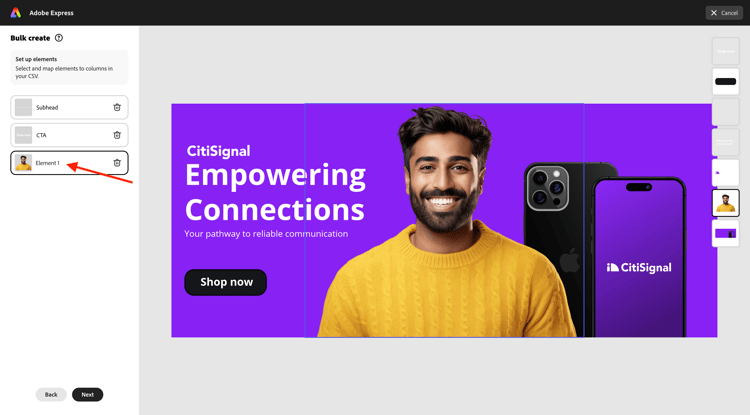Select the Empowering Connections layer thumbnail
The image size is (750, 415).
[x=726, y=142]
